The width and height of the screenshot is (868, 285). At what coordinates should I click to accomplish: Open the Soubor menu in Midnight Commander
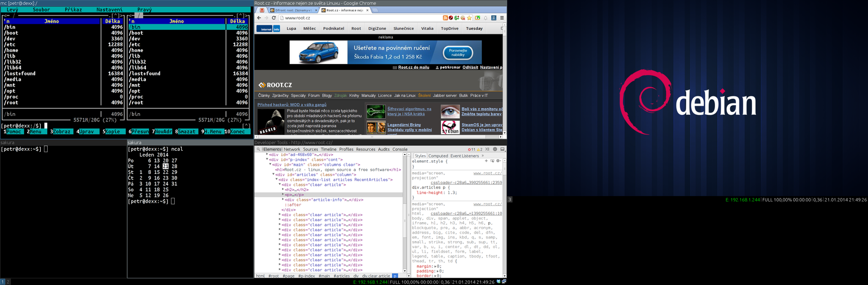pyautogui.click(x=41, y=9)
